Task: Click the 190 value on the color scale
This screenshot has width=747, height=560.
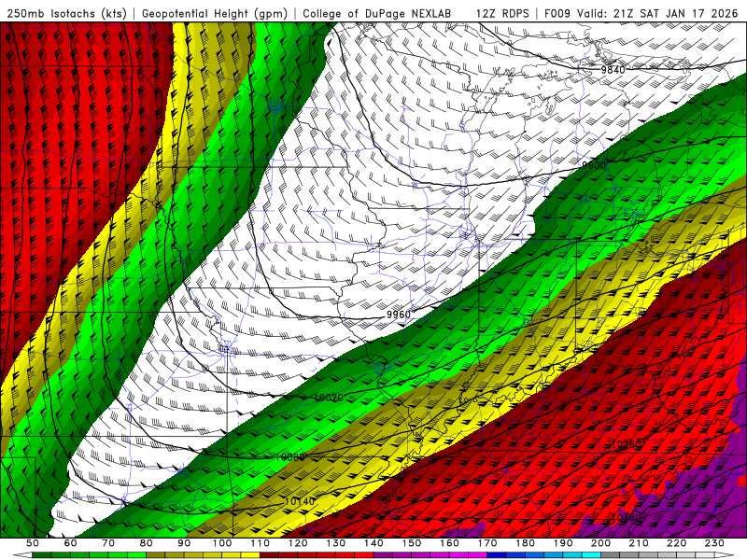Action: pyautogui.click(x=563, y=543)
